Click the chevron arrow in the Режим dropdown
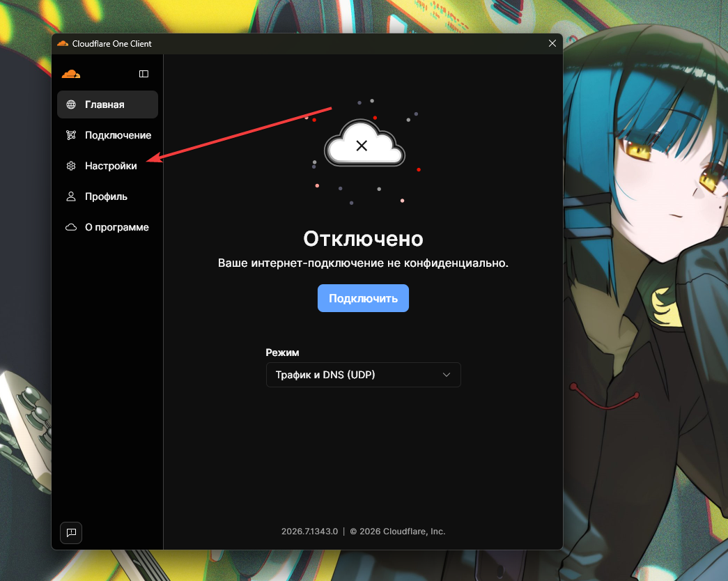Image resolution: width=728 pixels, height=581 pixels. coord(447,375)
